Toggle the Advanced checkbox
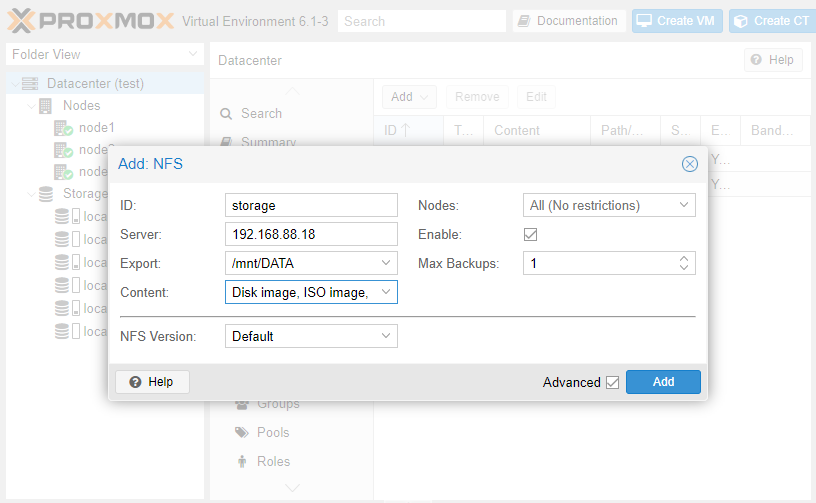This screenshot has height=503, width=816. pyautogui.click(x=612, y=382)
